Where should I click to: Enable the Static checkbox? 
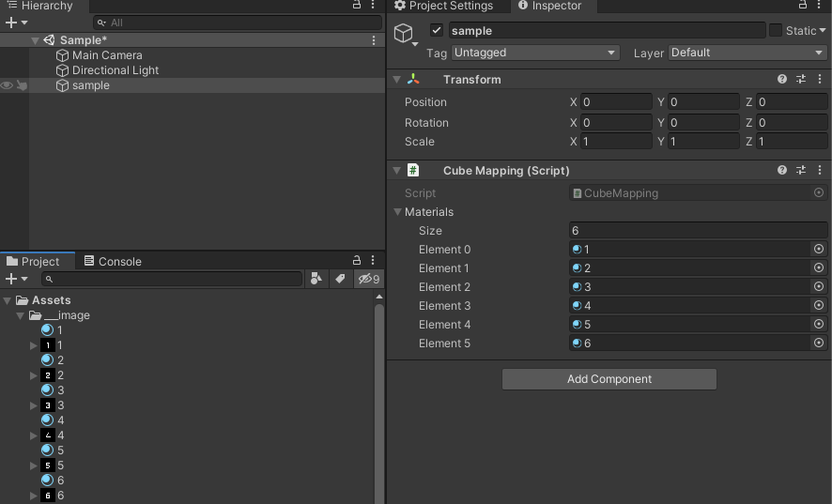[776, 31]
